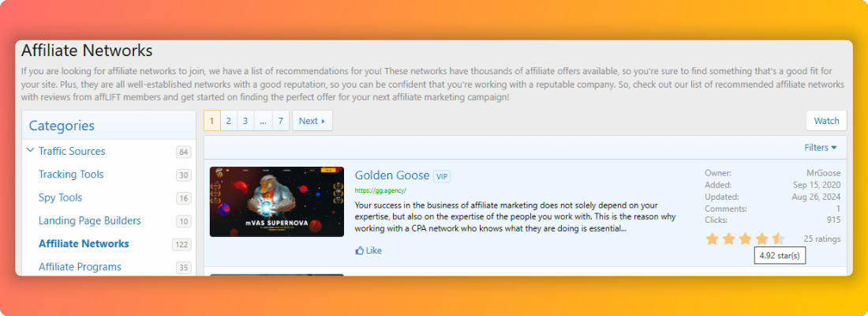Rate five stars on Golden Goose
The height and width of the screenshot is (316, 868).
[779, 239]
